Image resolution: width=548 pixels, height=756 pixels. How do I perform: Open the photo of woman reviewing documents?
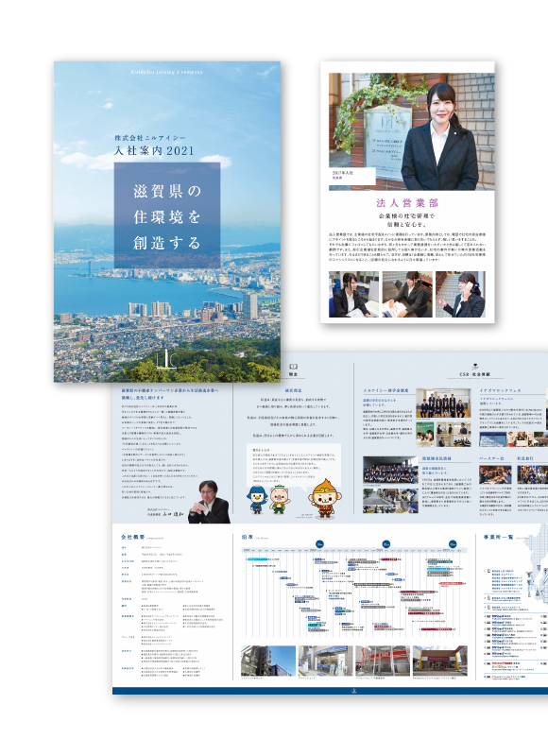click(407, 294)
